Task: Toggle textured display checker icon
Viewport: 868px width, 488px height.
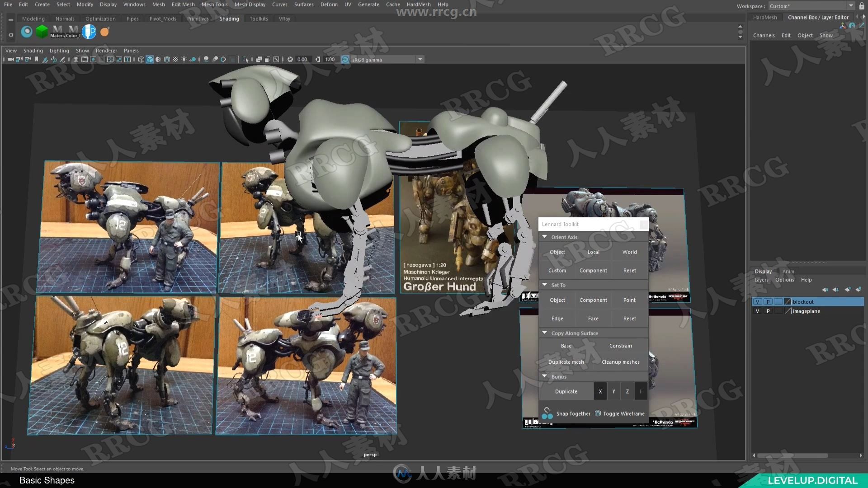Action: (x=175, y=59)
